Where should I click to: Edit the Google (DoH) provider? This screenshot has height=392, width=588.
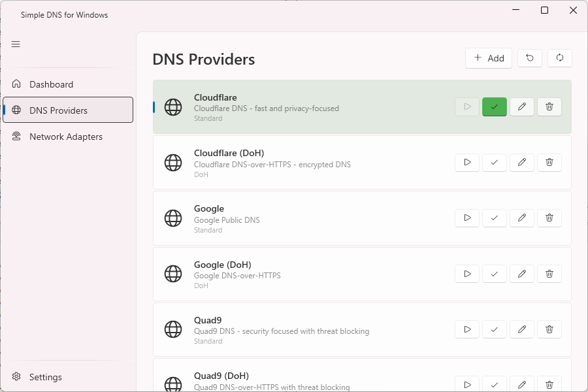click(521, 274)
